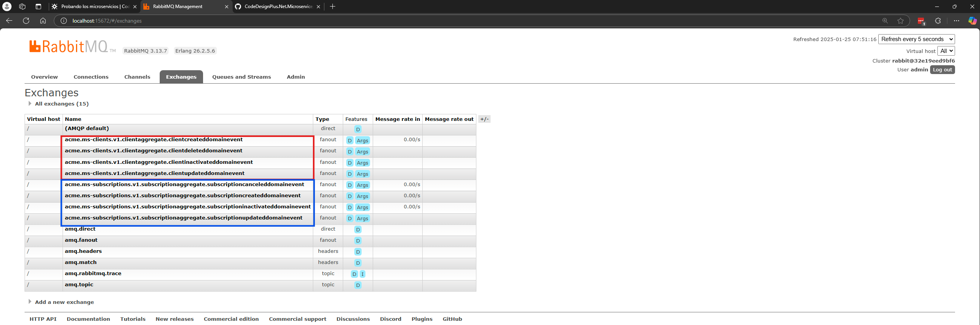Image resolution: width=980 pixels, height=325 pixels.
Task: Open the amq.fanout exchange
Action: point(81,240)
